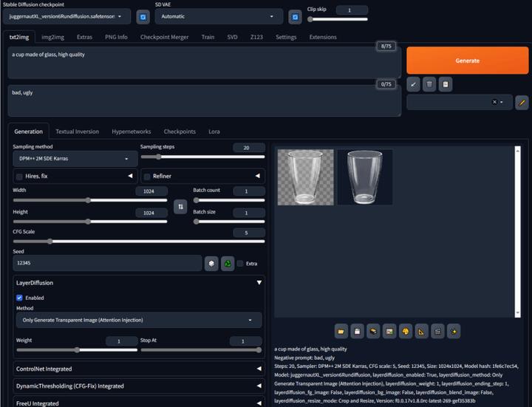The height and width of the screenshot is (407, 532).
Task: Click the refresh SD VAE icon
Action: pos(295,17)
